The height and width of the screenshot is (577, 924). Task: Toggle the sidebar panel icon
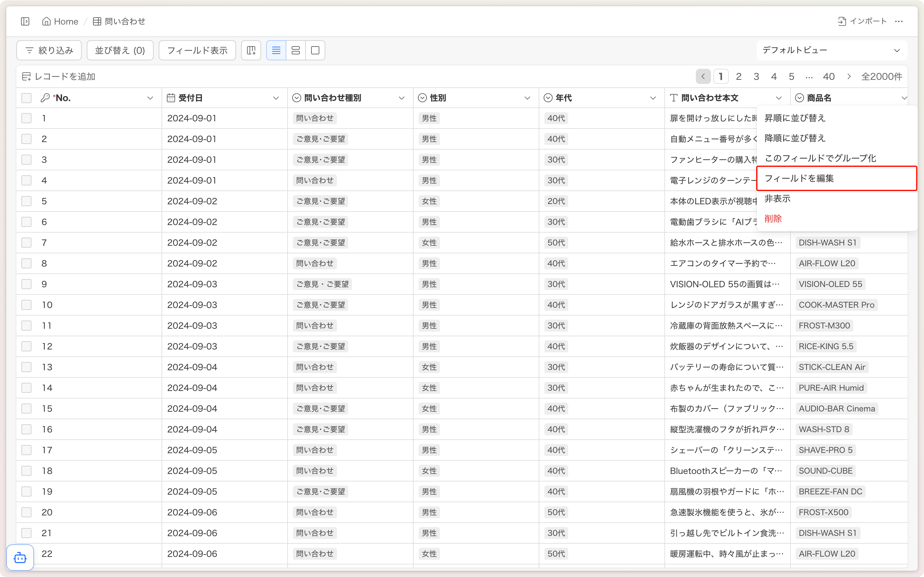click(x=25, y=21)
